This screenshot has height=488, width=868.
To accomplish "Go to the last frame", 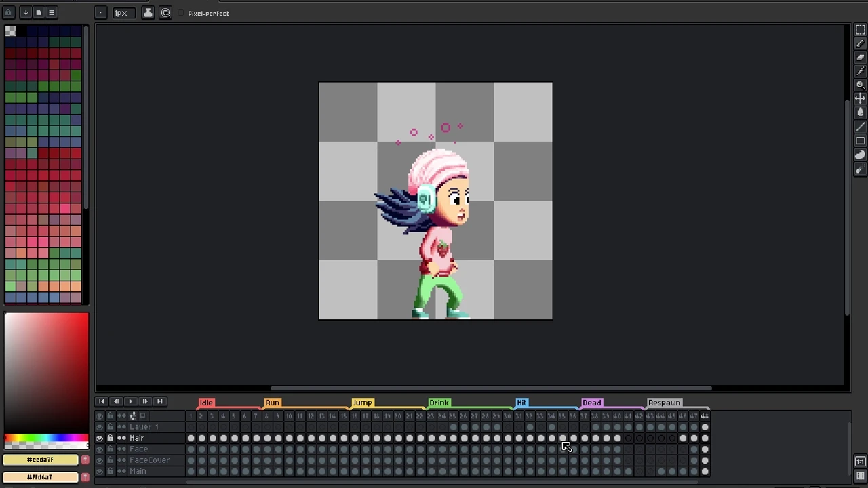I will pos(159,401).
